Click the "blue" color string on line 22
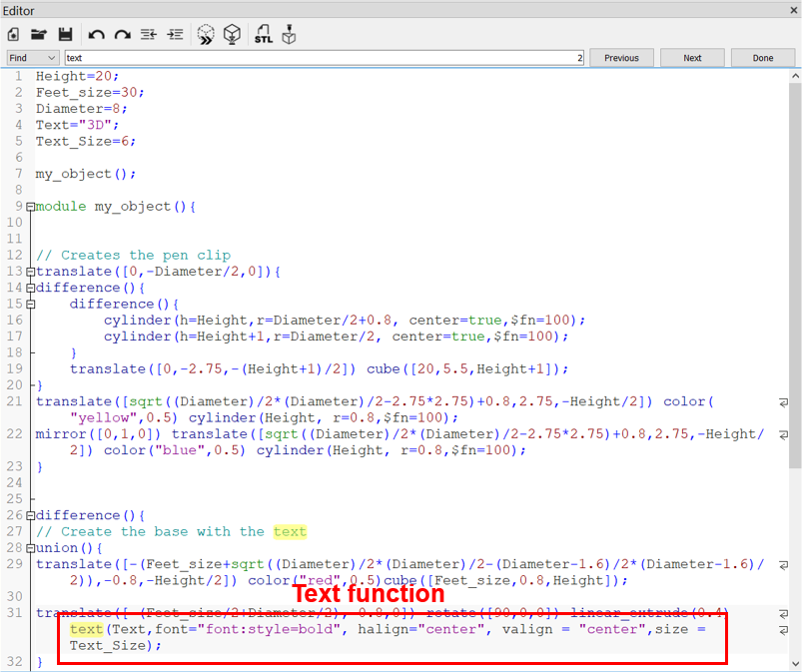The width and height of the screenshot is (802, 672). pyautogui.click(x=180, y=450)
